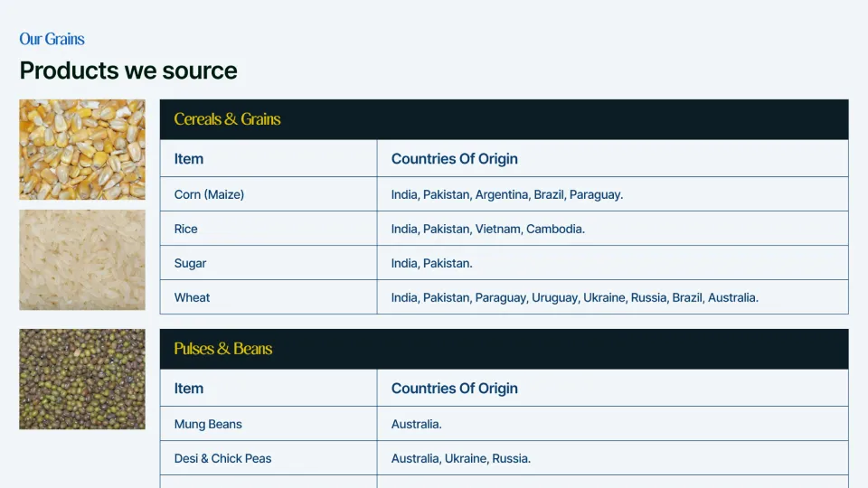Select 'Item' column header under Pulses & Beans

pos(189,389)
